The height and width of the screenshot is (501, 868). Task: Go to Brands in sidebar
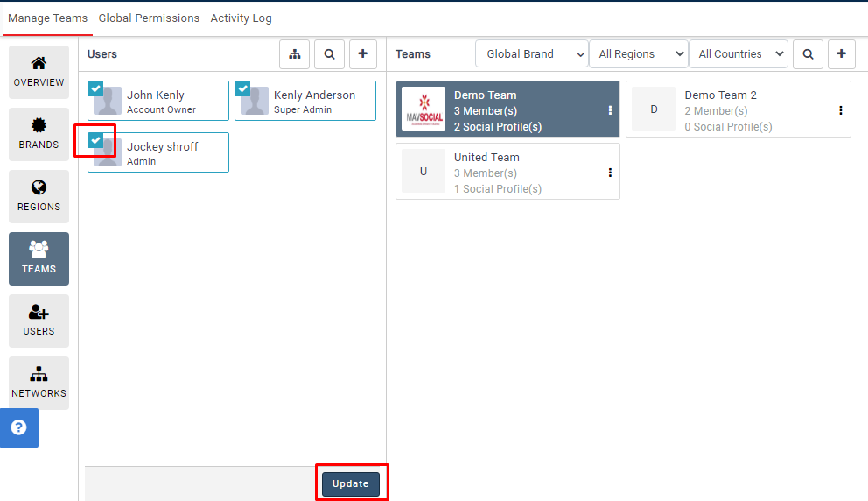(x=38, y=134)
